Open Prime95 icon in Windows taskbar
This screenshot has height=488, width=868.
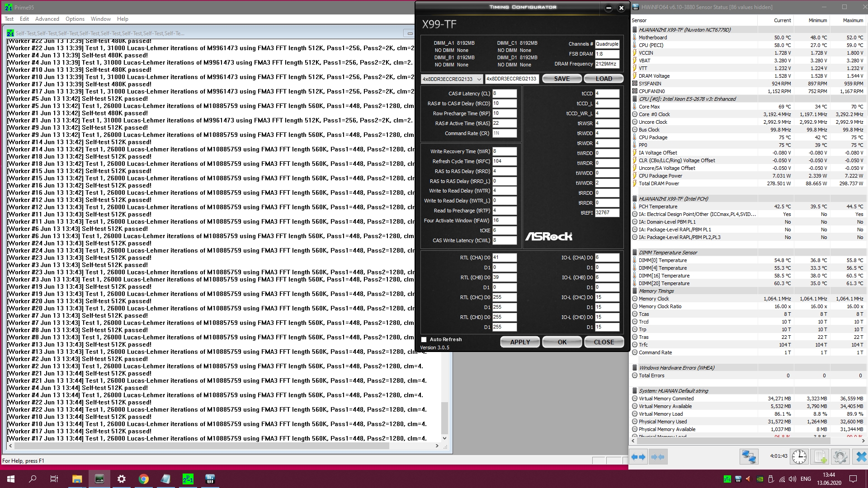pos(188,479)
